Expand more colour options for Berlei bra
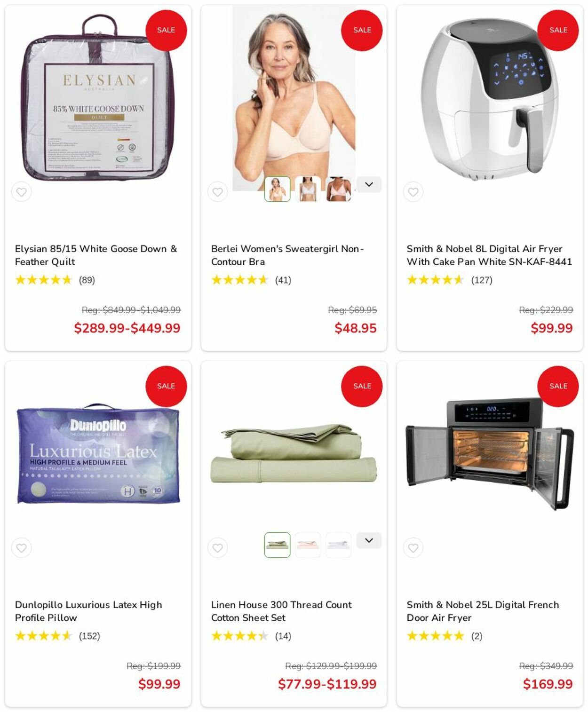The width and height of the screenshot is (588, 712). pyautogui.click(x=369, y=184)
